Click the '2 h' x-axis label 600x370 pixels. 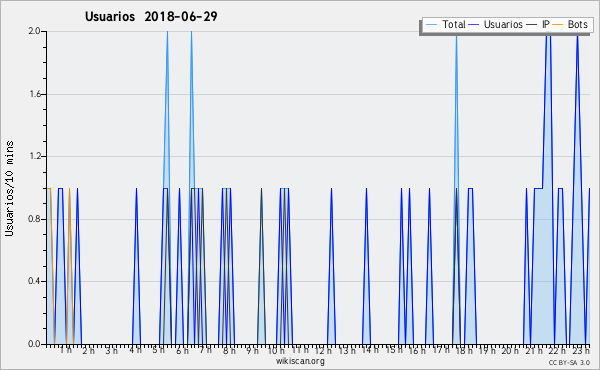pos(88,351)
